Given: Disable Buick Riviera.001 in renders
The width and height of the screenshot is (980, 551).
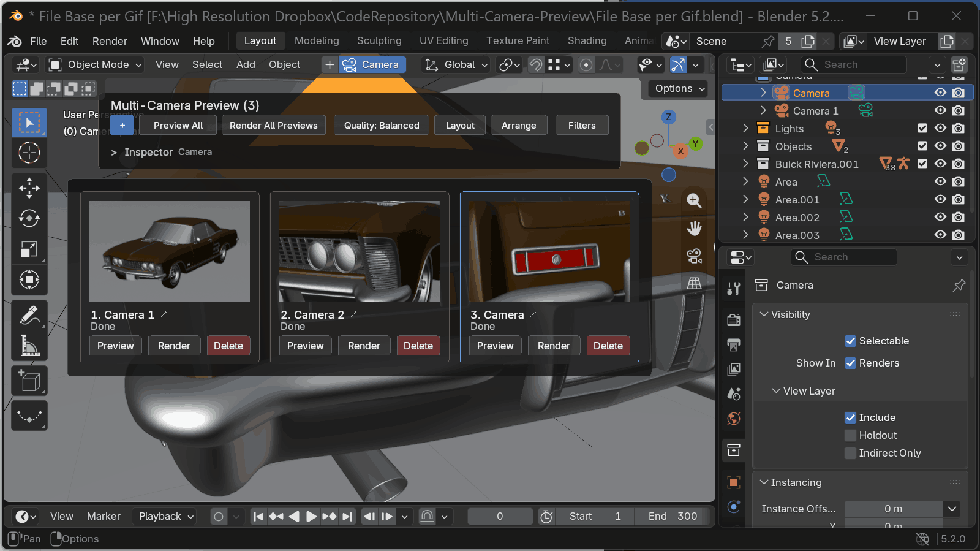Looking at the screenshot, I should click(959, 164).
